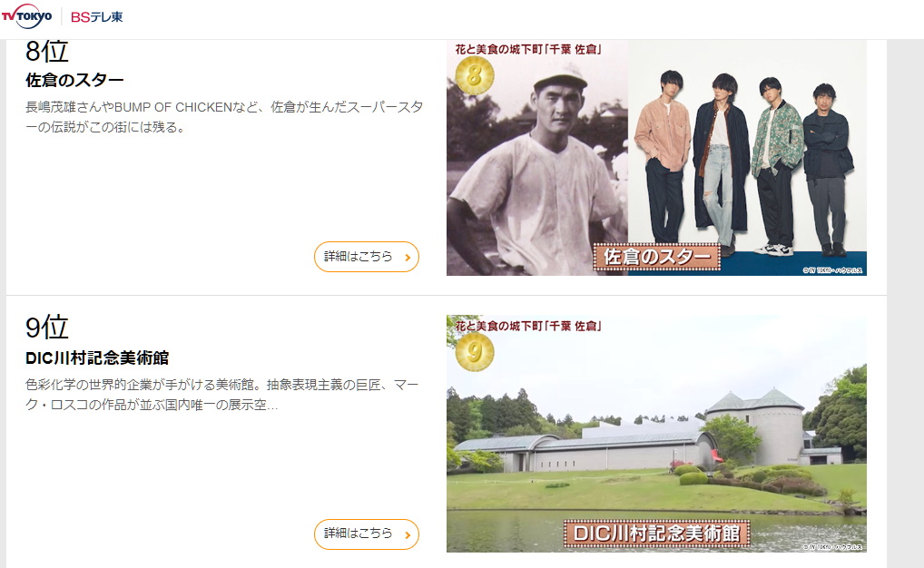Click the 8位 ranking label
The width and height of the screenshot is (924, 568).
pos(47,51)
